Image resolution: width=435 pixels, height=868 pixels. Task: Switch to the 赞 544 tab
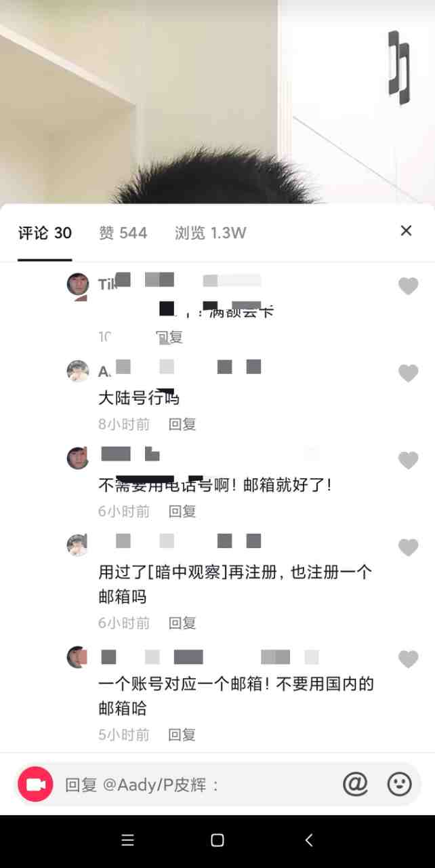click(123, 233)
